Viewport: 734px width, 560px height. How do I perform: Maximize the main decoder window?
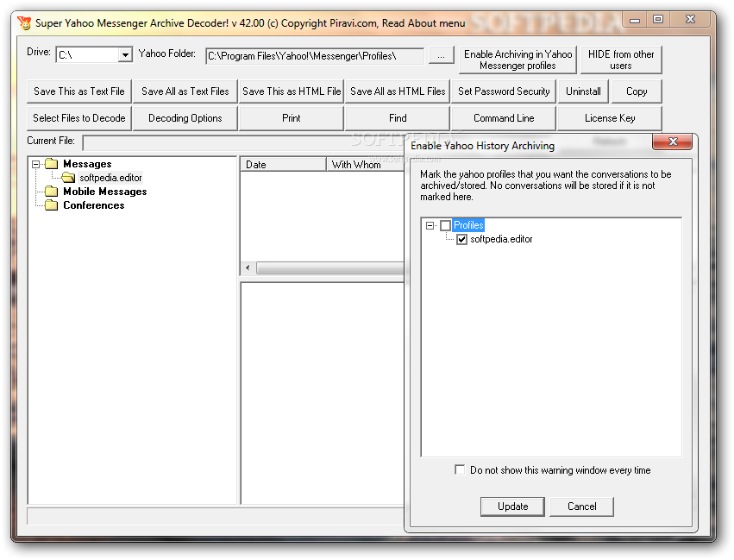[x=658, y=19]
